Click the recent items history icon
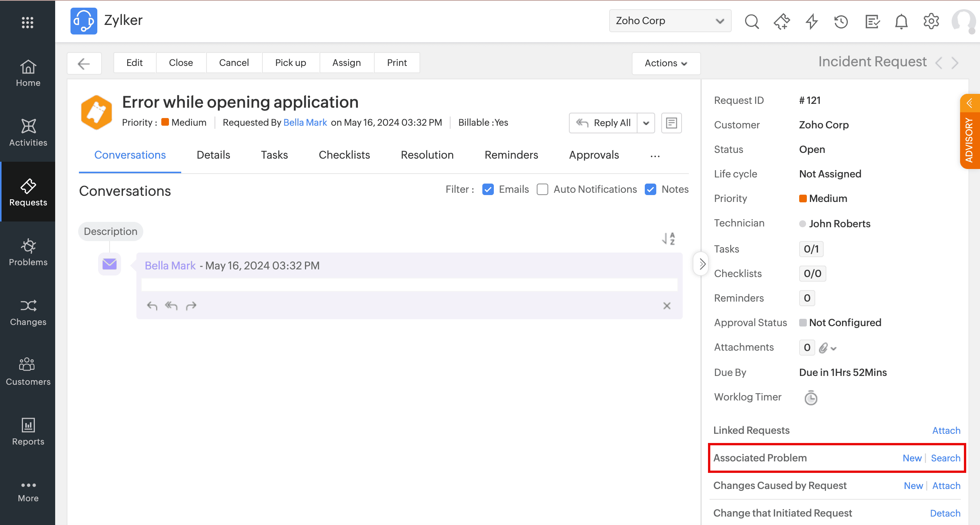Viewport: 980px width, 525px height. [x=841, y=21]
